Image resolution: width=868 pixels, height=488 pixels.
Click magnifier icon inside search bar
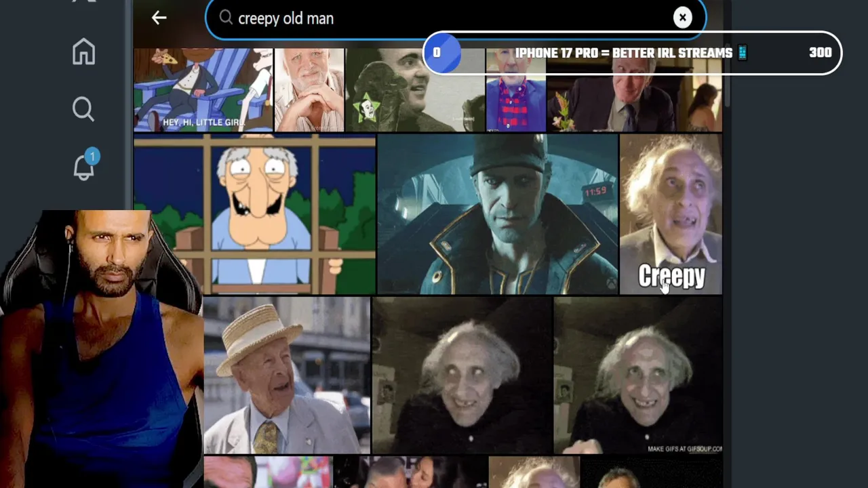click(x=226, y=18)
